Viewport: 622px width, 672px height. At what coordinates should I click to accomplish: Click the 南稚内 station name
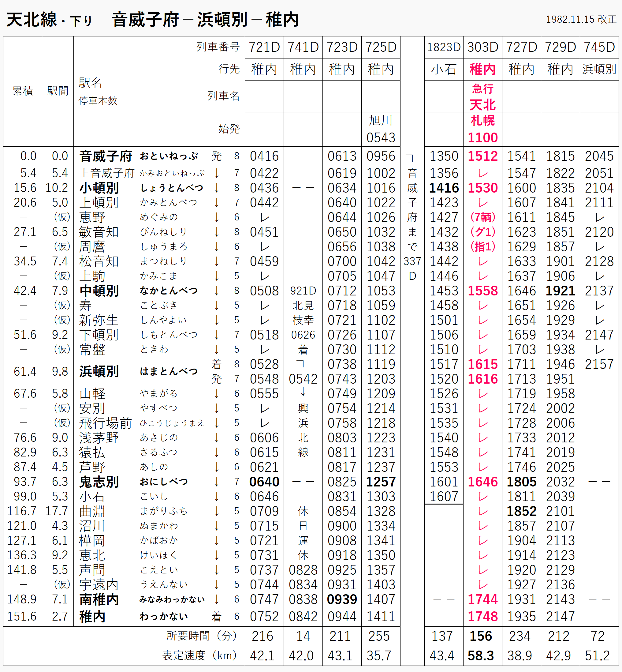99,599
